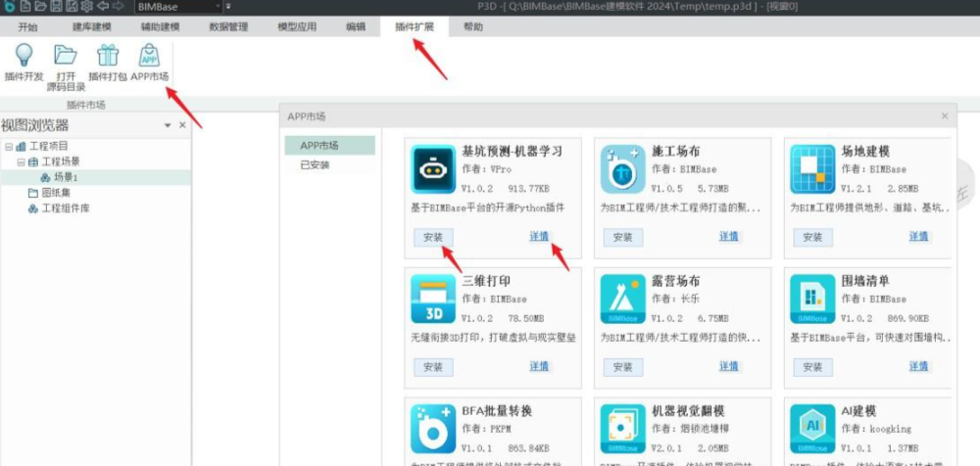
Task: Click the text 作者：koogking
Action: [x=876, y=429]
